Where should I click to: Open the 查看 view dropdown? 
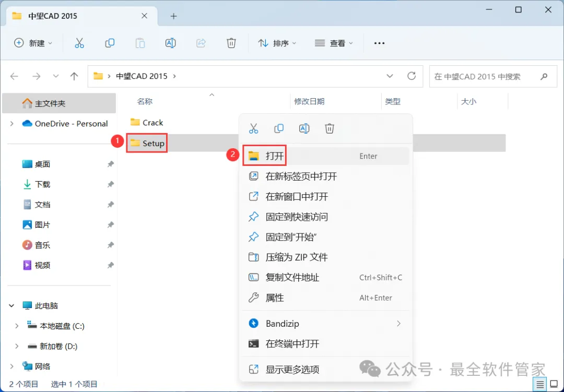tap(333, 43)
